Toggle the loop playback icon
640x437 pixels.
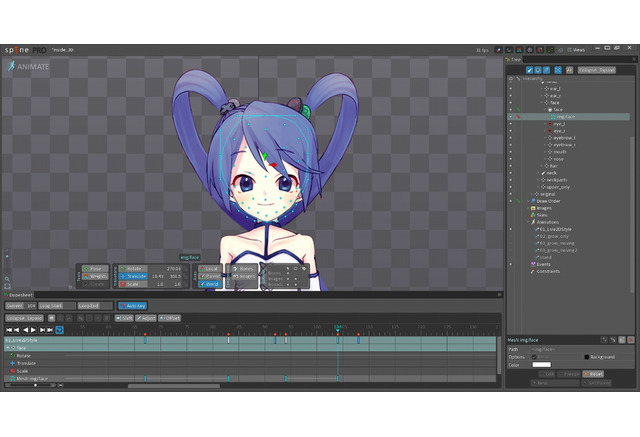(59, 330)
